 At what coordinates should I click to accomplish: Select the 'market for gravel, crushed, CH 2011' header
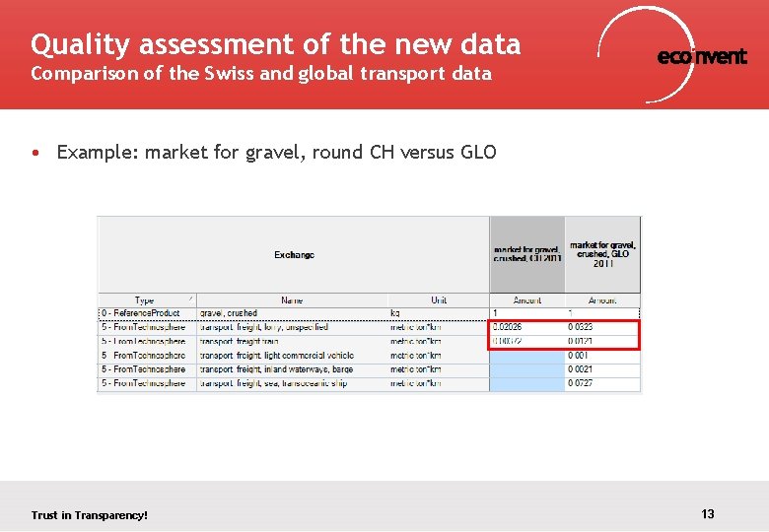[x=527, y=255]
